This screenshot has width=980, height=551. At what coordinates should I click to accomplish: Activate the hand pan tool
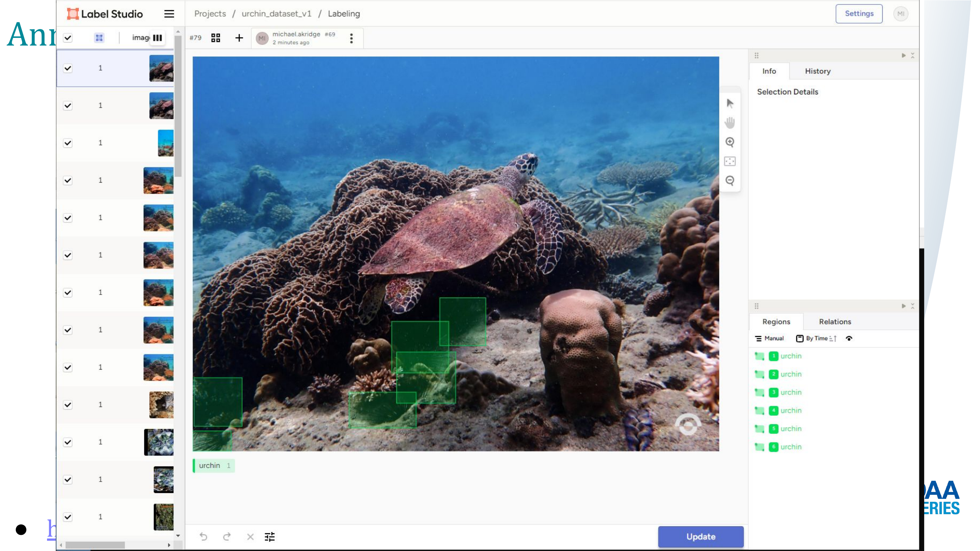[x=730, y=122]
